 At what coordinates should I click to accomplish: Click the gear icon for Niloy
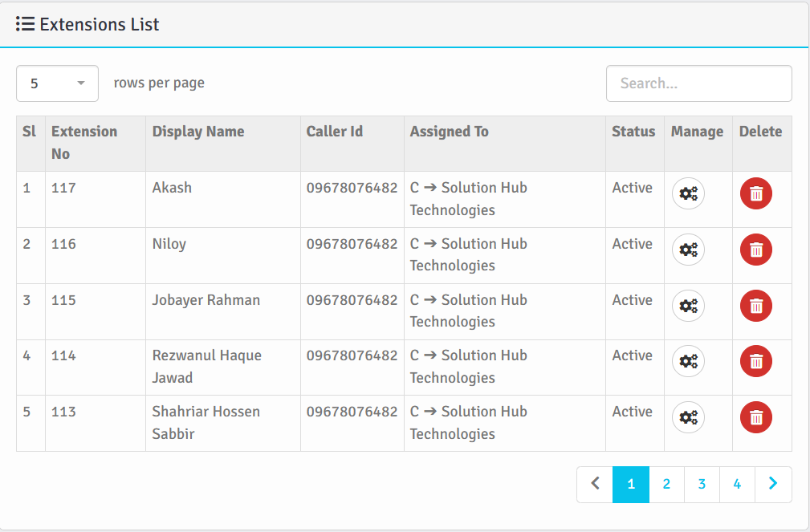(x=688, y=250)
